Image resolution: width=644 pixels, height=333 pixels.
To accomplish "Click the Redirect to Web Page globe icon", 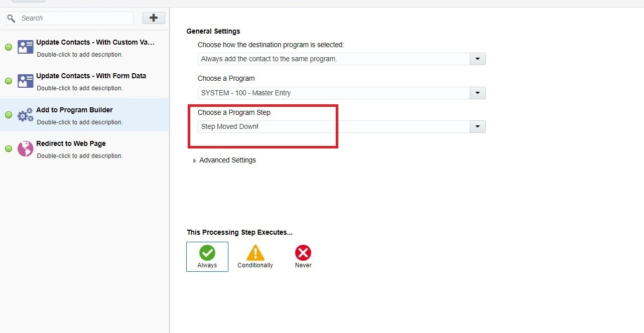I will (26, 148).
